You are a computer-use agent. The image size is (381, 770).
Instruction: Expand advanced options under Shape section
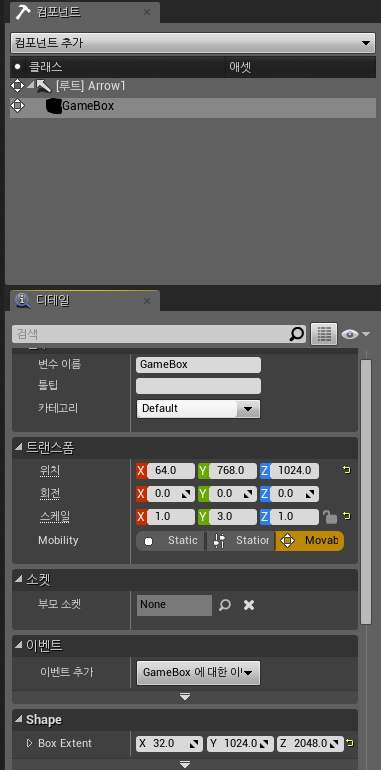(x=185, y=765)
